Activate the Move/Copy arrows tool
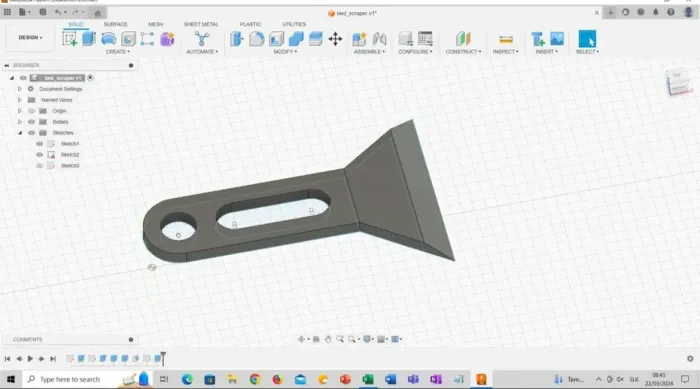Screen dimensions: 700x389 tap(335, 39)
